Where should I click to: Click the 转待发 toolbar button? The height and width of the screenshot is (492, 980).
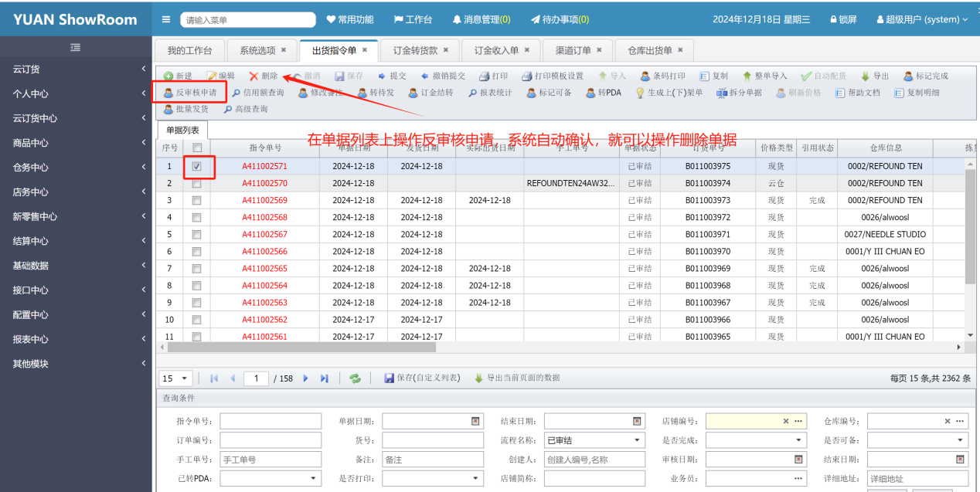[x=376, y=93]
